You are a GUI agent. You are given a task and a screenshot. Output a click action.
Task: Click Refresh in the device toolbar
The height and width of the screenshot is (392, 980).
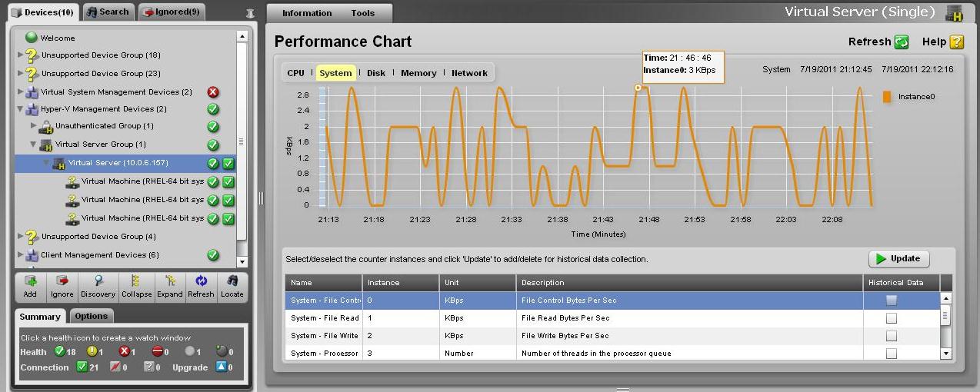[x=202, y=281]
